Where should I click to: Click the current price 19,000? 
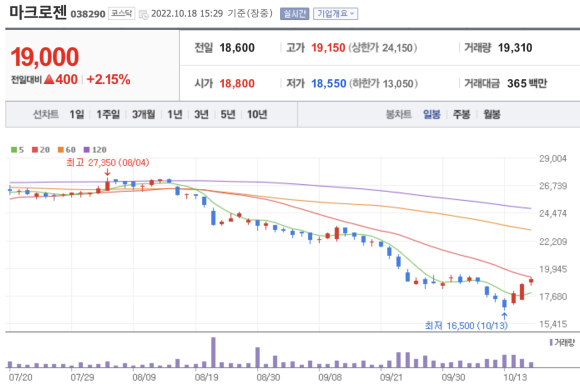[45, 57]
